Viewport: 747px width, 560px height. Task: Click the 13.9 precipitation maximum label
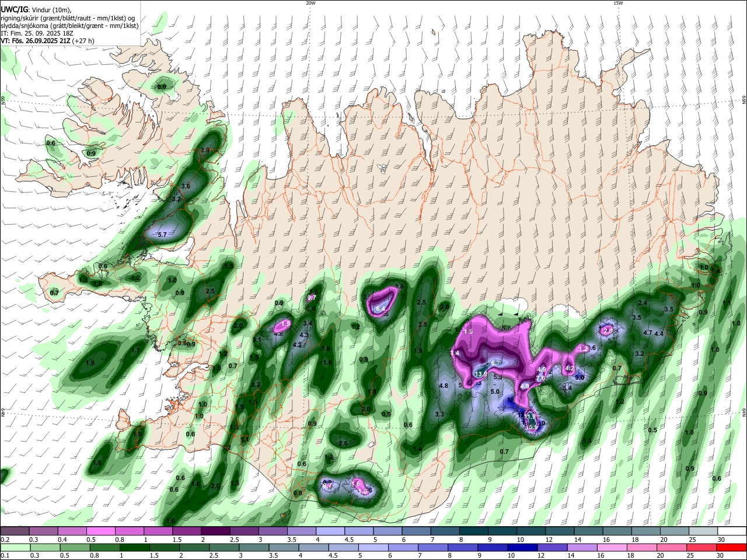click(481, 374)
